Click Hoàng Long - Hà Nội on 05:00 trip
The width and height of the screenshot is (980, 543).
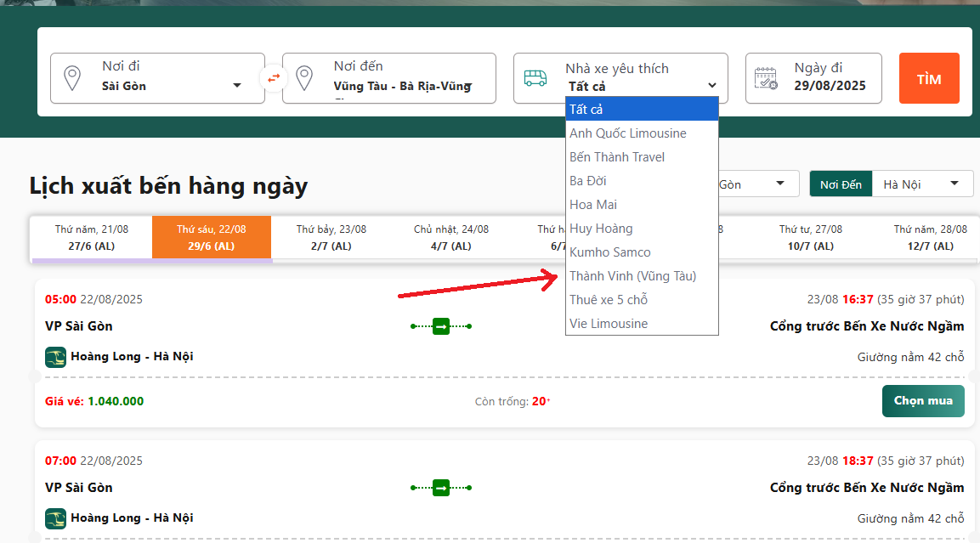pos(132,356)
